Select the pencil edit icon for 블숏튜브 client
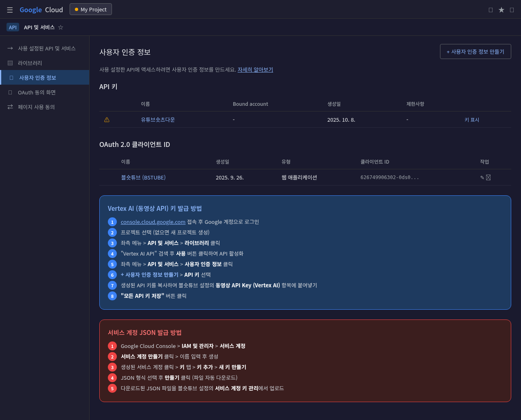This screenshot has width=521, height=420. click(x=482, y=177)
